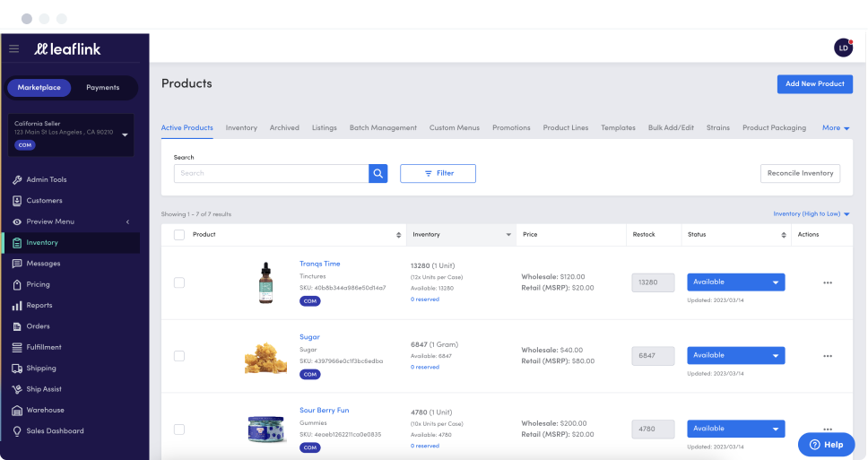Open the Batch Management tab
The height and width of the screenshot is (460, 868).
click(383, 128)
